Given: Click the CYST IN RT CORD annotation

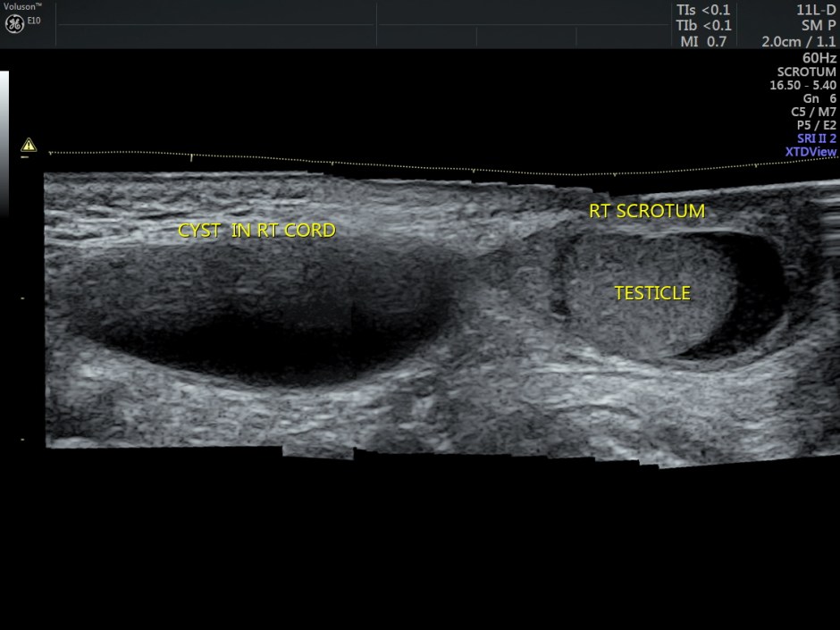Looking at the screenshot, I should click(x=256, y=230).
